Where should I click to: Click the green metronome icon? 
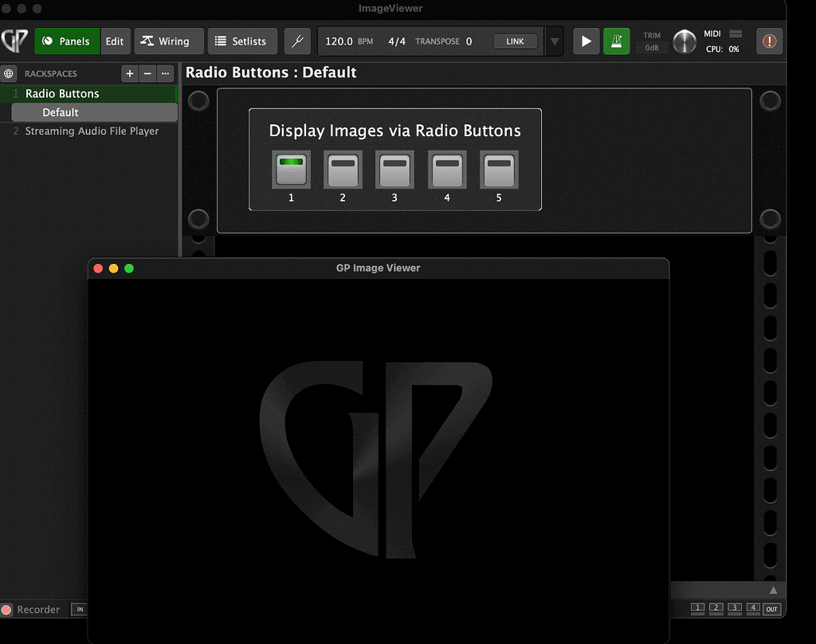point(617,41)
